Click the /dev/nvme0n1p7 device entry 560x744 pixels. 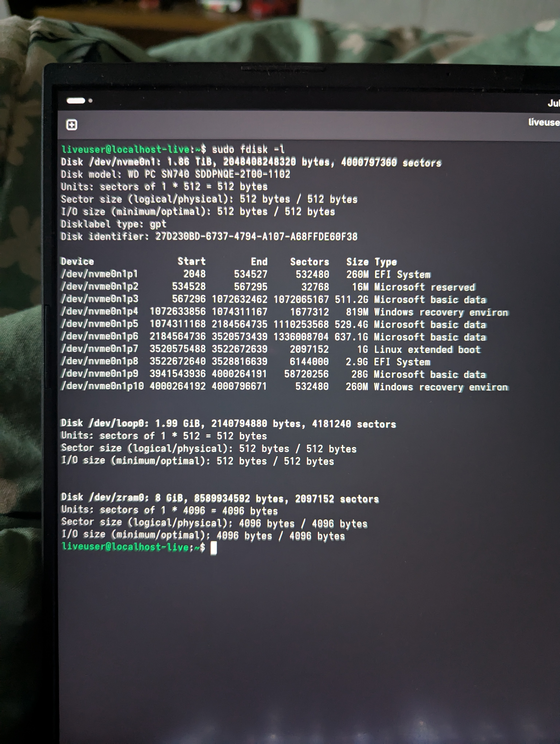coord(100,348)
